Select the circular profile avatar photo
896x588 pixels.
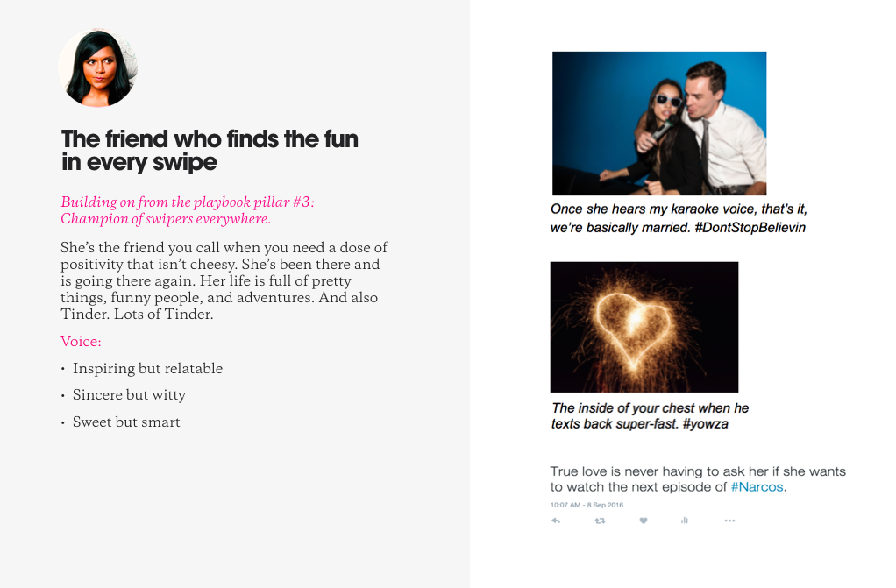(x=98, y=68)
